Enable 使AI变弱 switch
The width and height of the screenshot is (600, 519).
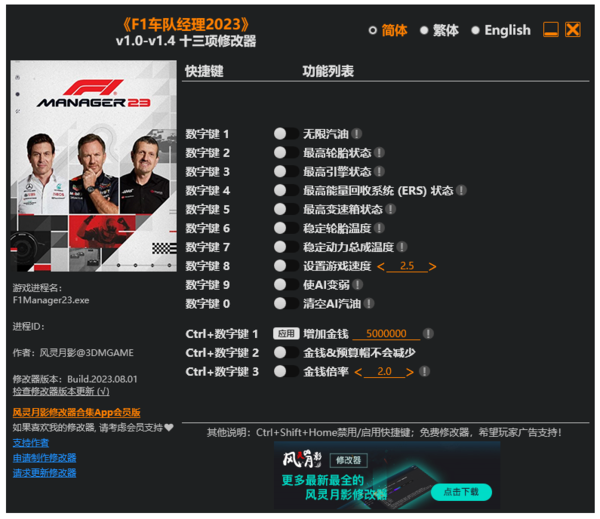pos(286,284)
